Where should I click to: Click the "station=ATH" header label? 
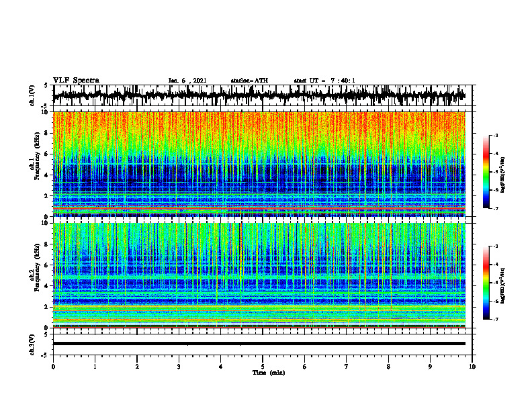pyautogui.click(x=249, y=81)
